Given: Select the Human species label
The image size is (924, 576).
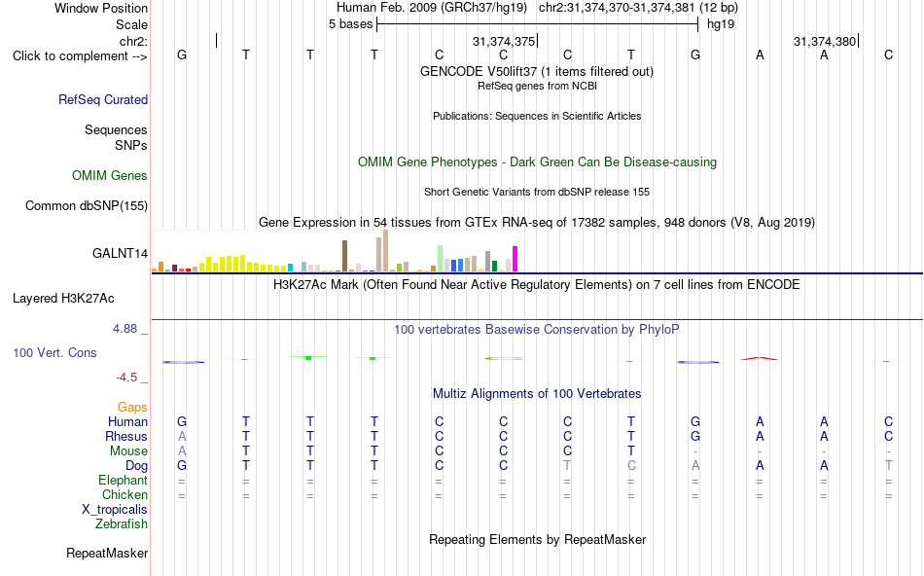Looking at the screenshot, I should point(127,421).
